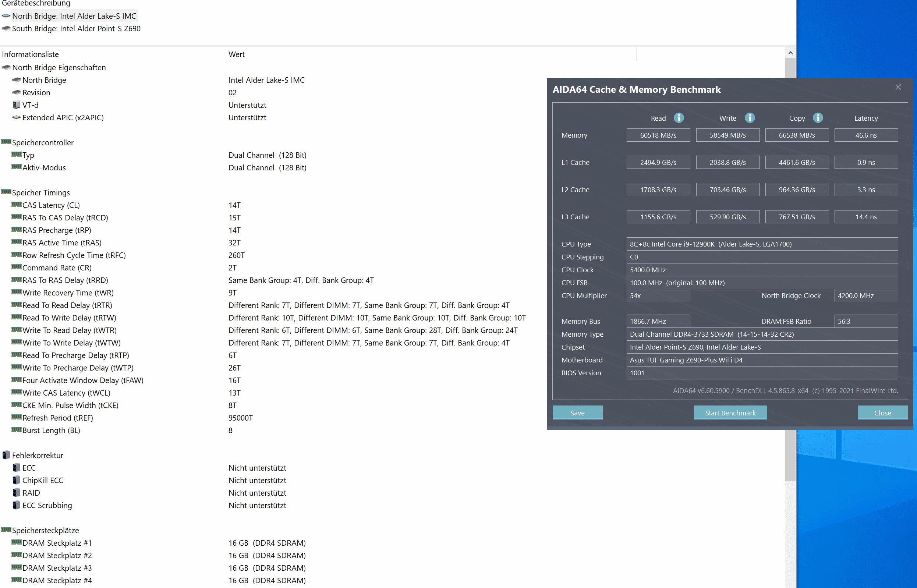The width and height of the screenshot is (917, 588).
Task: Select the Write To Read Delay (tWTR) row
Action: click(x=70, y=330)
